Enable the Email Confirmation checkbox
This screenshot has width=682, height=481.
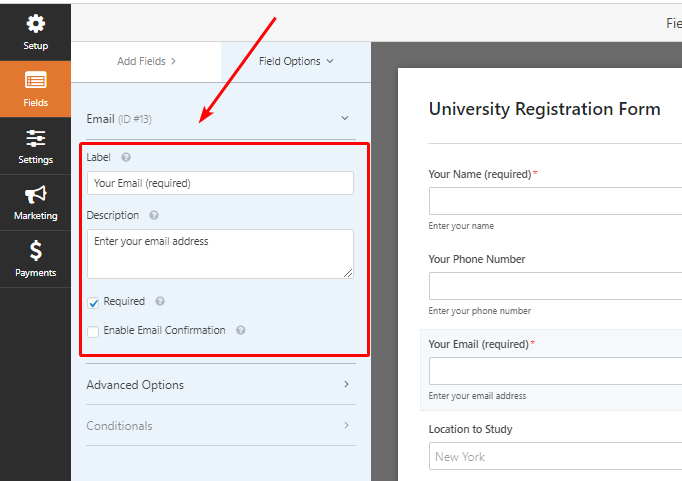pyautogui.click(x=93, y=331)
